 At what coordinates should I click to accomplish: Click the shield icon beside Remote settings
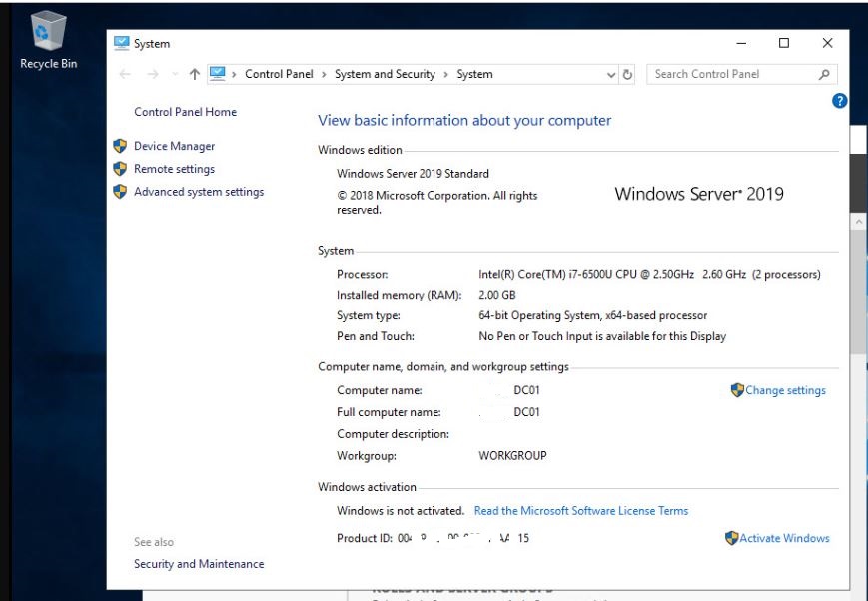pos(120,169)
